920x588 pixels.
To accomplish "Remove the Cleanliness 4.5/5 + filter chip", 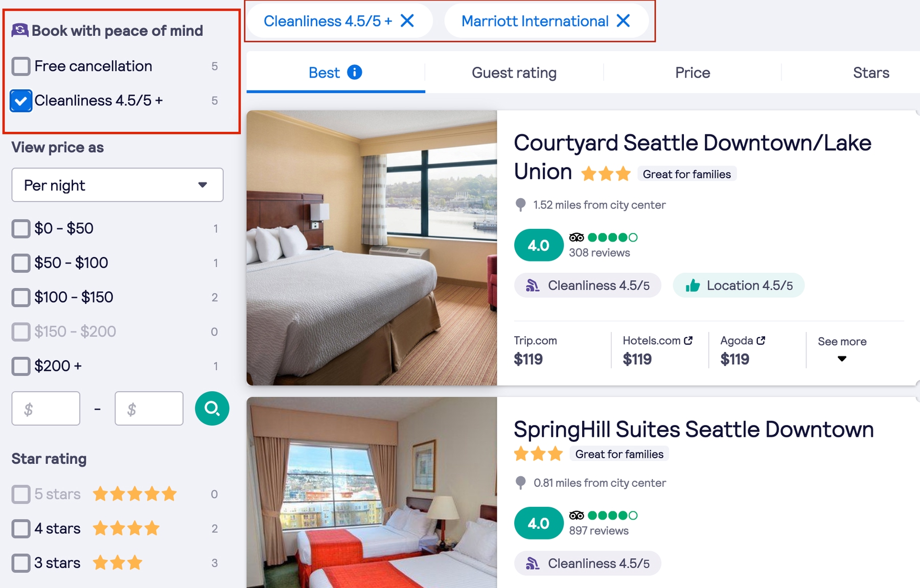I will point(407,21).
